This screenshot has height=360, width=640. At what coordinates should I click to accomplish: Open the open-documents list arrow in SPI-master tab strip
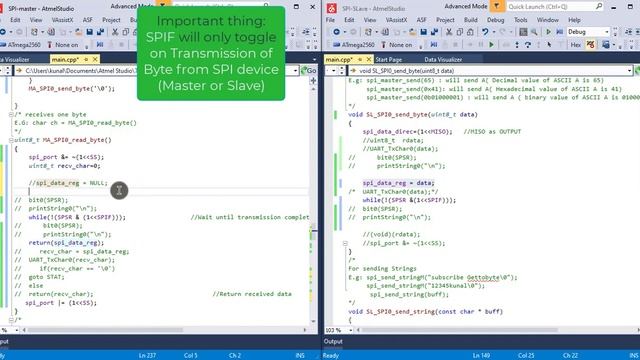click(314, 60)
